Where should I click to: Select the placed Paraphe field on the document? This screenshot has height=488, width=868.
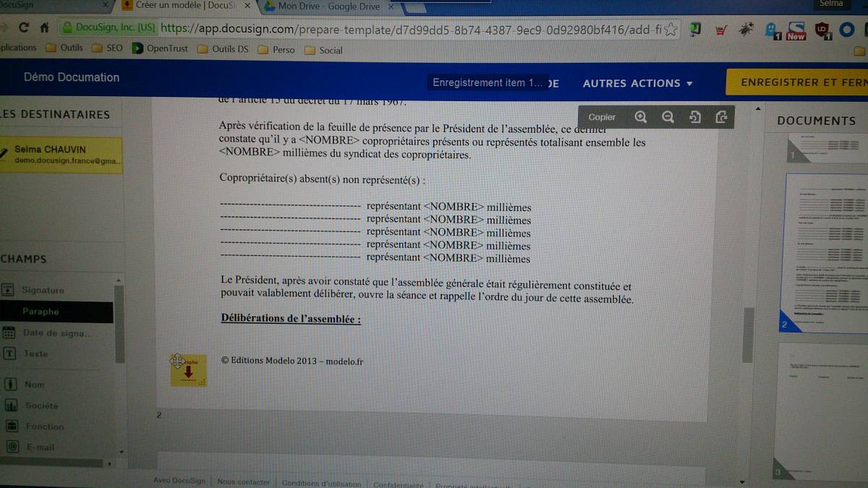[188, 370]
